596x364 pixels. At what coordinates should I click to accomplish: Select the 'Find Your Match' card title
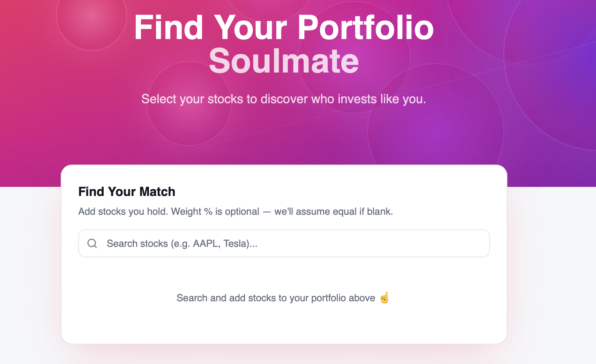[127, 191]
